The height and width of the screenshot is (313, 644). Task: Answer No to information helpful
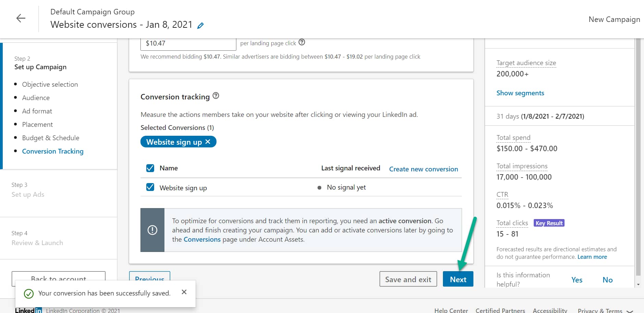608,280
